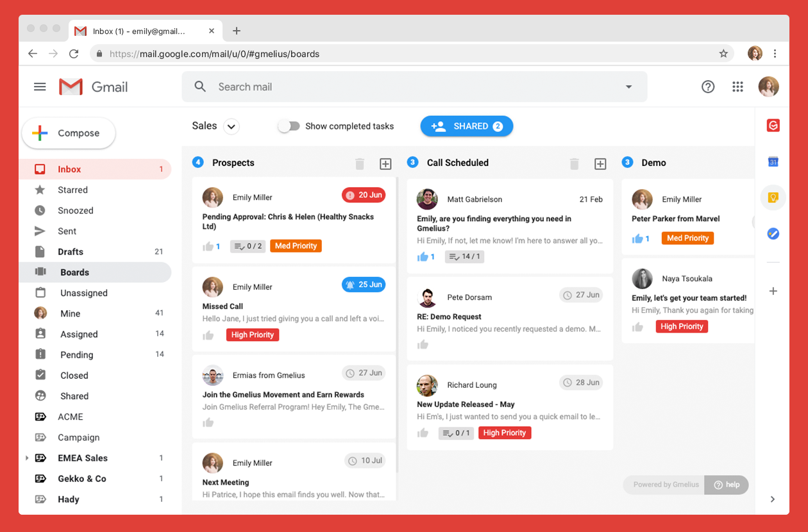Open the Mine conversations view
The width and height of the screenshot is (808, 532).
(x=95, y=313)
